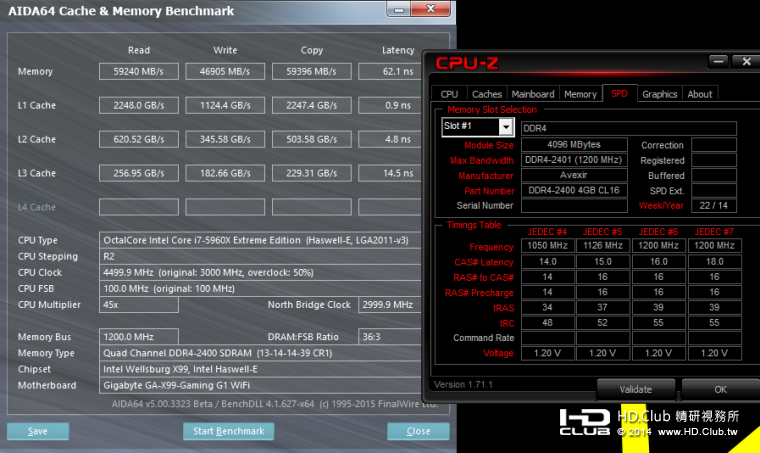Open the Slot #1 memory slot dropdown
Screen dimensions: 760x453
coord(506,127)
